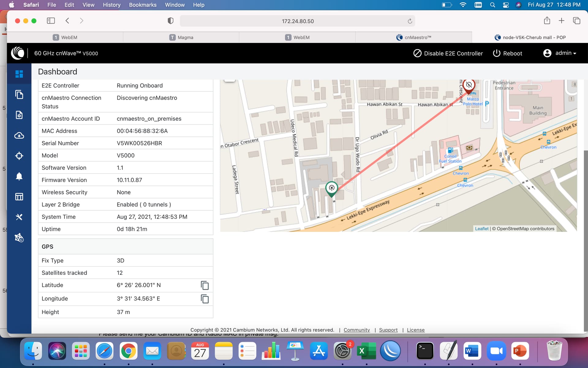
Task: Reload the page in address bar
Action: coord(410,21)
